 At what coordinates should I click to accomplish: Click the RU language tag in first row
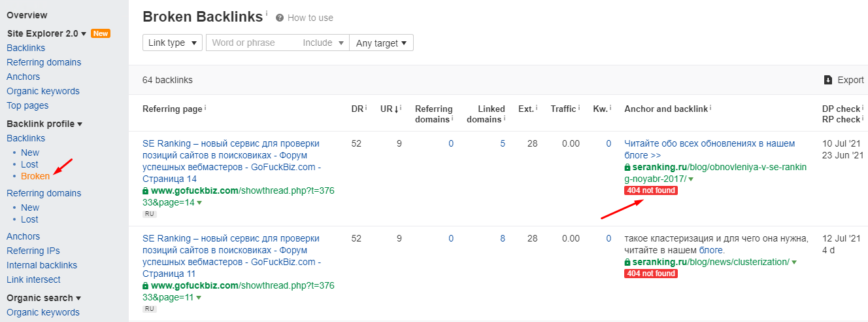pyautogui.click(x=150, y=214)
